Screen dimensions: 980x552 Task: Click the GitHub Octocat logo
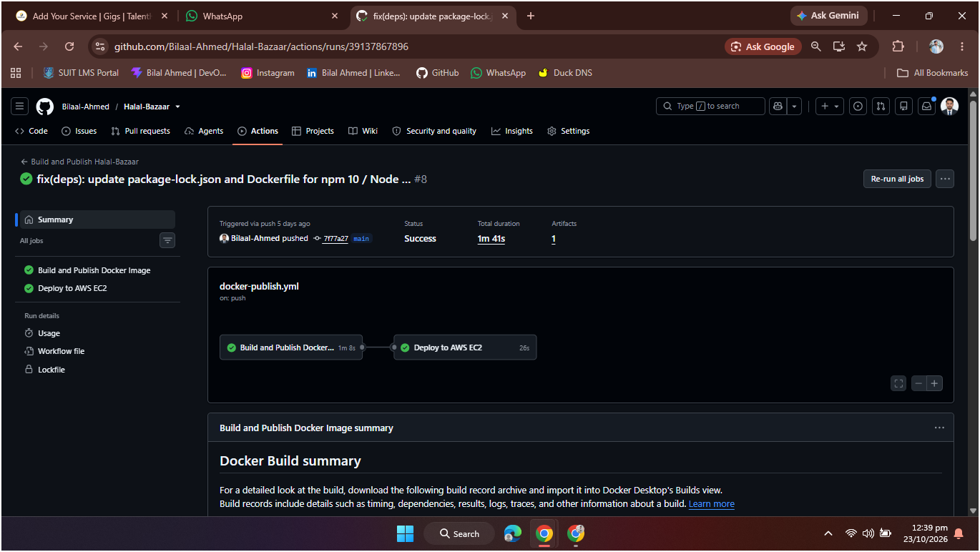click(45, 107)
